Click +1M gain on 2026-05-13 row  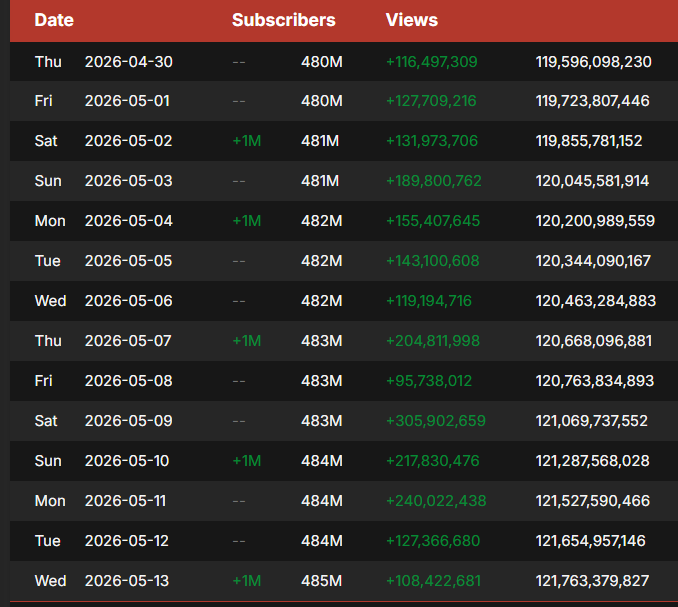coord(247,581)
